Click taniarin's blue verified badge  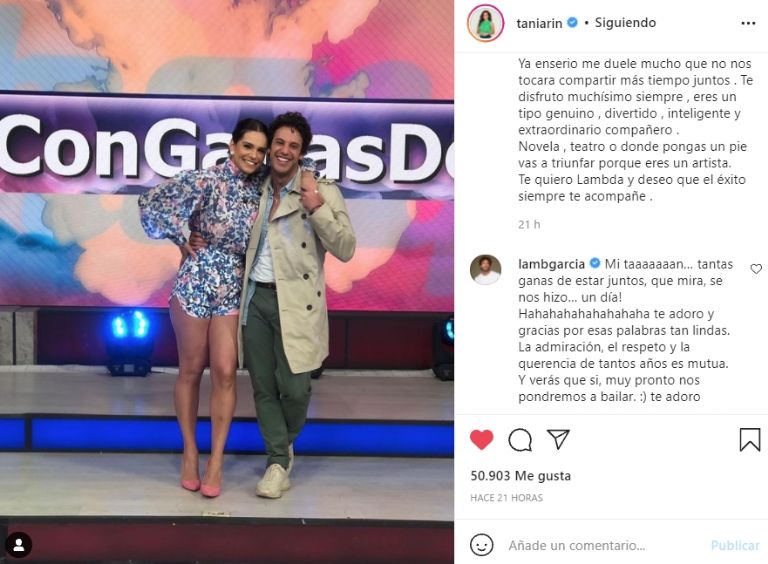(x=573, y=23)
